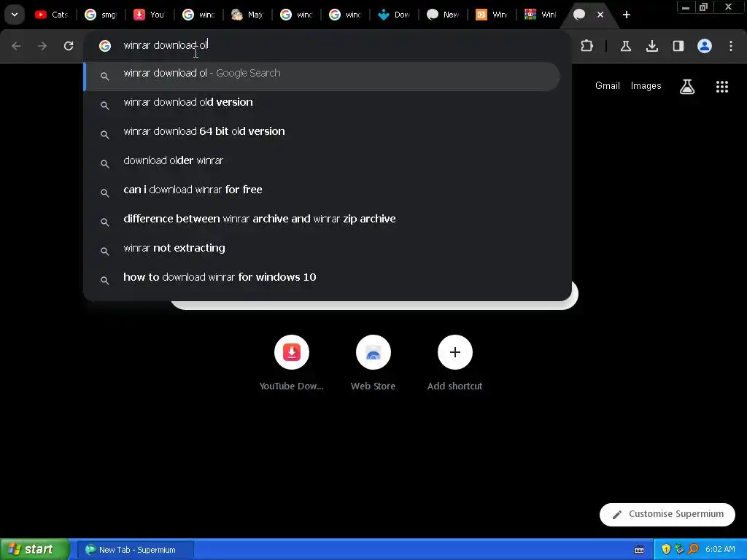Image resolution: width=747 pixels, height=560 pixels.
Task: Open Search Labs flask icon on page
Action: click(687, 87)
